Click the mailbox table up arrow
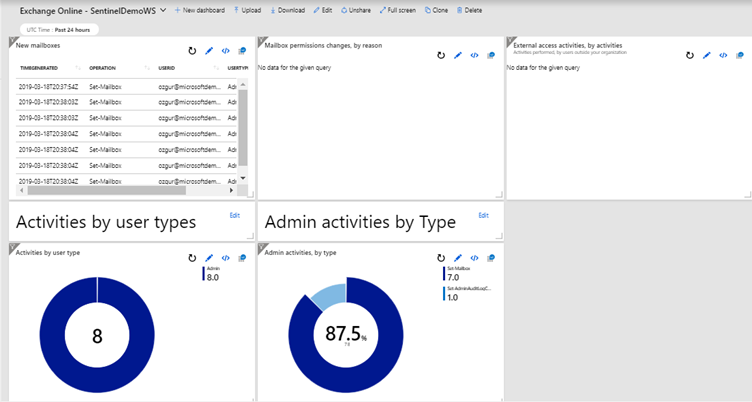This screenshot has height=402, width=752. [x=243, y=84]
